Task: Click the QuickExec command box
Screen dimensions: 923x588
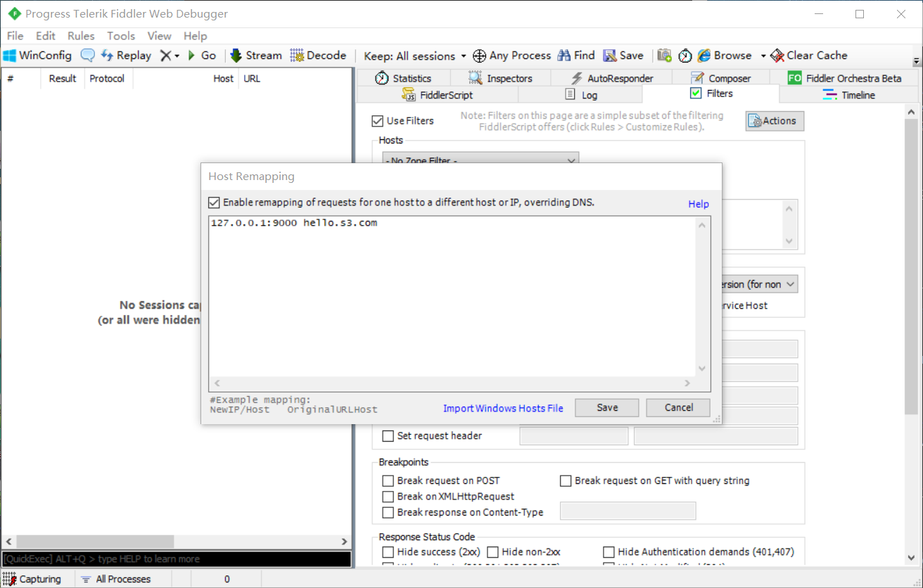Action: pyautogui.click(x=176, y=559)
